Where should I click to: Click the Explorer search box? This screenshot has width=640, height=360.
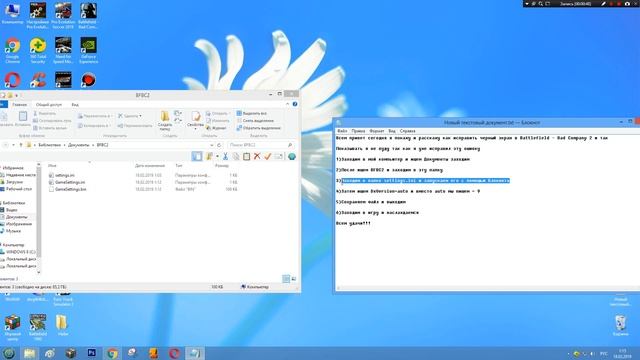pyautogui.click(x=260, y=145)
